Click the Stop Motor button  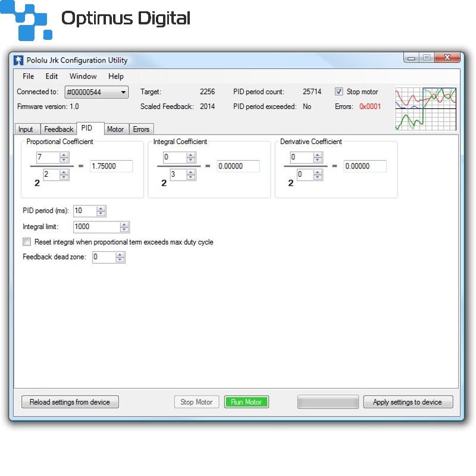click(197, 402)
